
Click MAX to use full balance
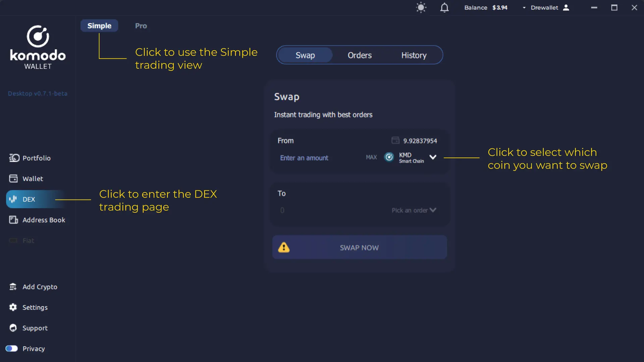coord(371,158)
